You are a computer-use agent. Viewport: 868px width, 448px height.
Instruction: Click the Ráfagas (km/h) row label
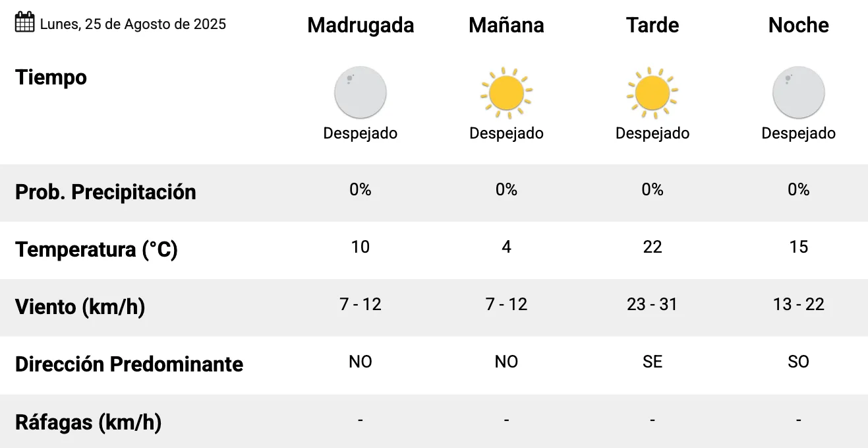tap(88, 422)
